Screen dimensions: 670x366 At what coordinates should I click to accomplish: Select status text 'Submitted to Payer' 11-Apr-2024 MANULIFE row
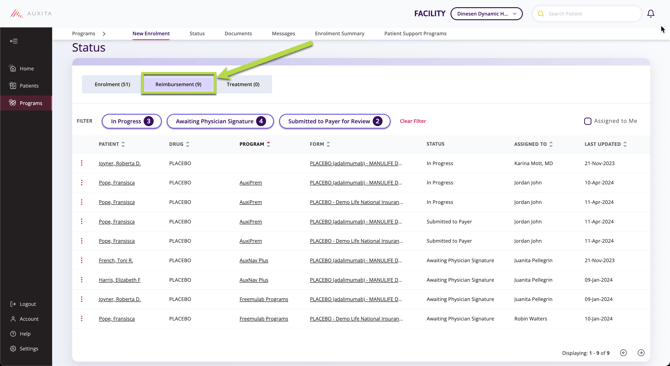449,222
